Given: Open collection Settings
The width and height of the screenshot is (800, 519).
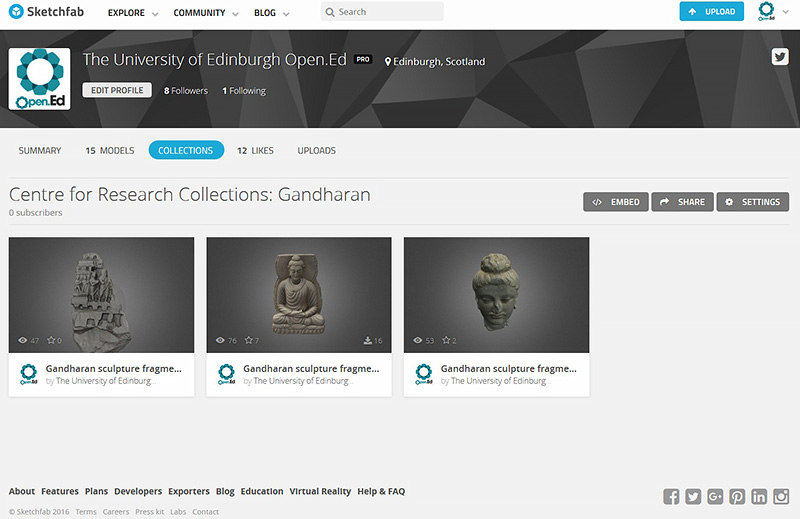Looking at the screenshot, I should [x=752, y=202].
